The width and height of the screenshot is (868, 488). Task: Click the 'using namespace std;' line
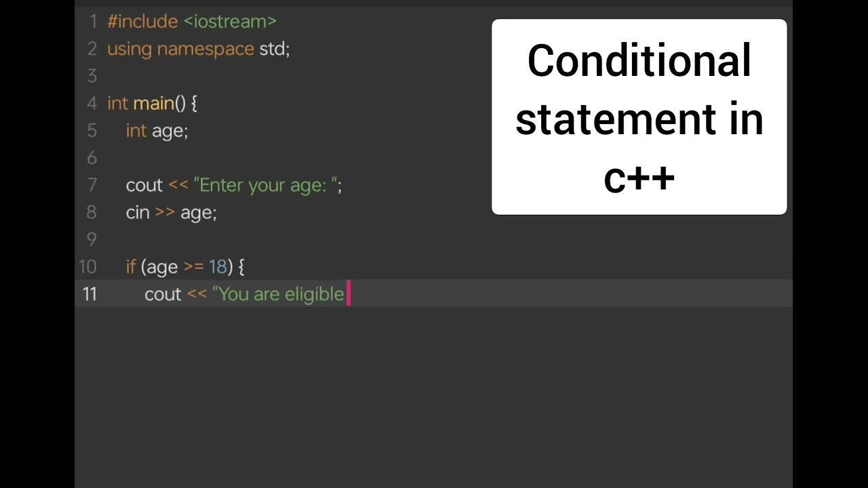click(x=199, y=49)
